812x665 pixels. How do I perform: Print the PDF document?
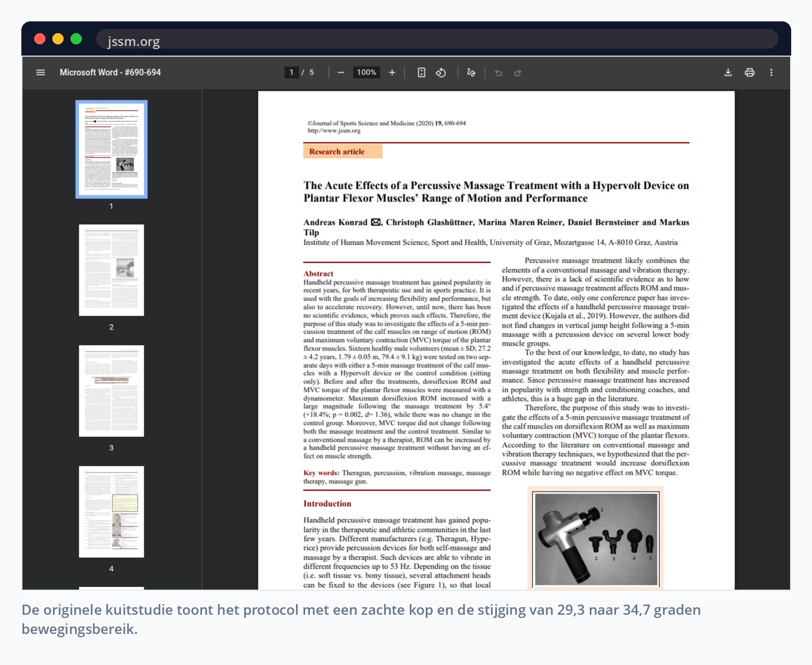coord(749,72)
